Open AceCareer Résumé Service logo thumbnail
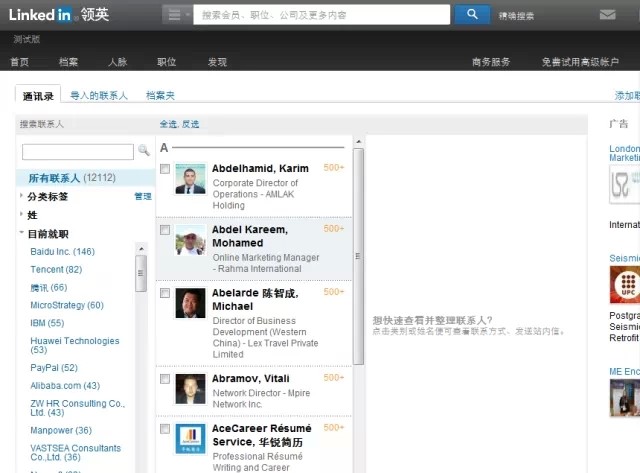640x473 pixels. coord(190,439)
